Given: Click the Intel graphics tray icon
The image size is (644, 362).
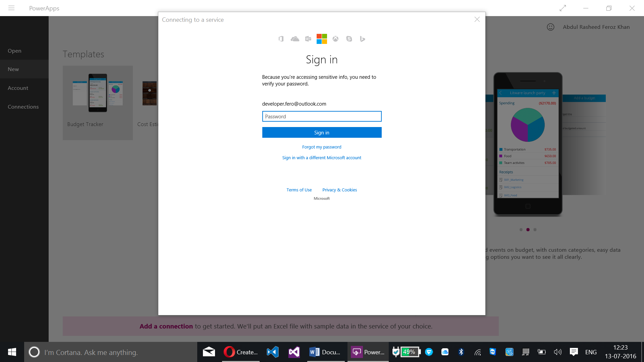Looking at the screenshot, I should (x=509, y=352).
